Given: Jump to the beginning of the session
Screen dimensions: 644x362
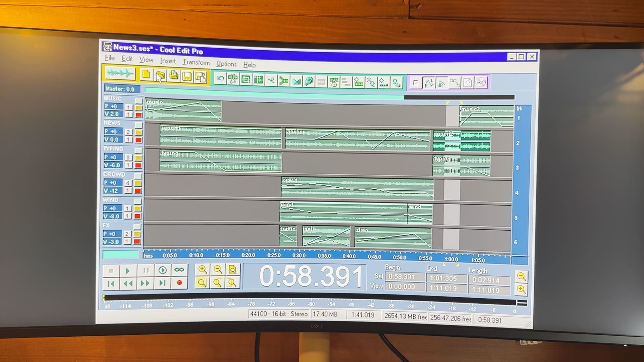Looking at the screenshot, I should click(x=111, y=284).
